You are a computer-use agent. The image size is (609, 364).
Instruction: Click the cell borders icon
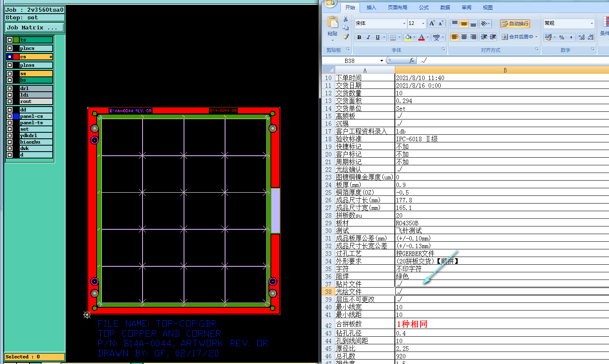pyautogui.click(x=393, y=37)
